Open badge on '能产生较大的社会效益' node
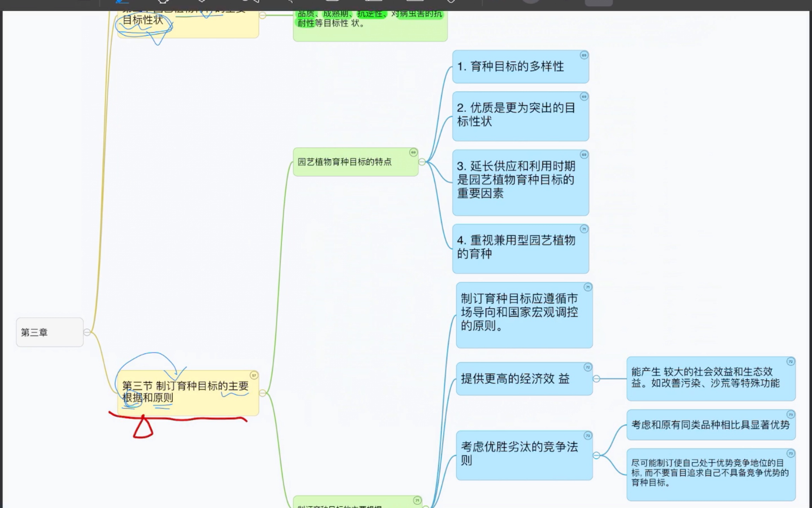The width and height of the screenshot is (812, 508). coord(791,362)
